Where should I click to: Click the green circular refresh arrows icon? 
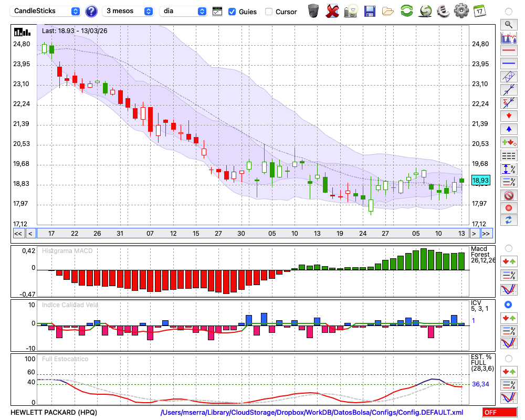[x=406, y=11]
